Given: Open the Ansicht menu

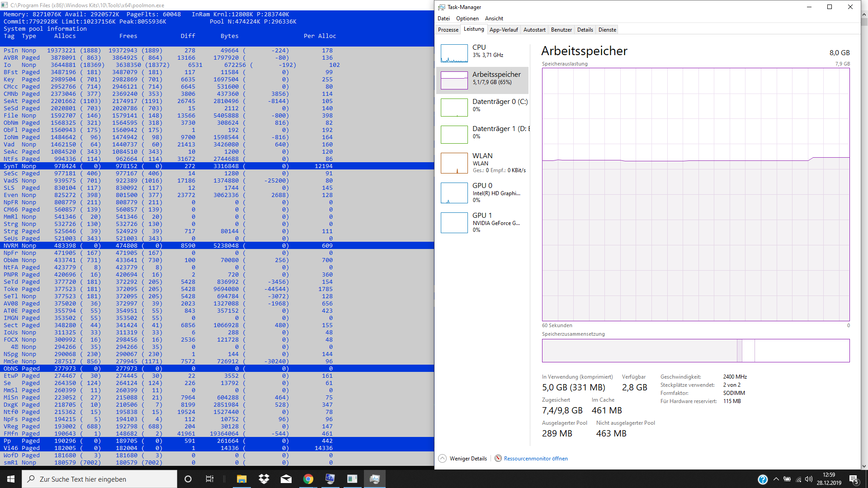Looking at the screenshot, I should coord(494,19).
